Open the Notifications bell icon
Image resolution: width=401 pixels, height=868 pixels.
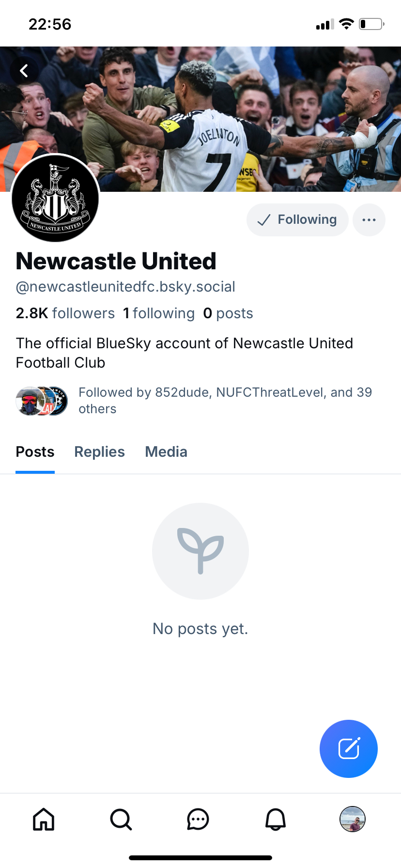276,819
